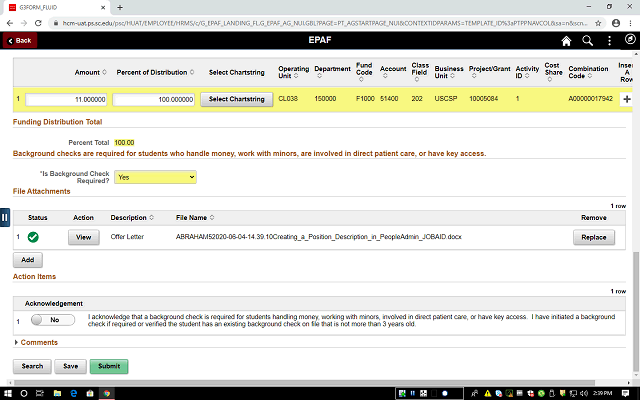Launch Microsoft Edge from the taskbar
Screen dimensions: 640x400
(74, 393)
